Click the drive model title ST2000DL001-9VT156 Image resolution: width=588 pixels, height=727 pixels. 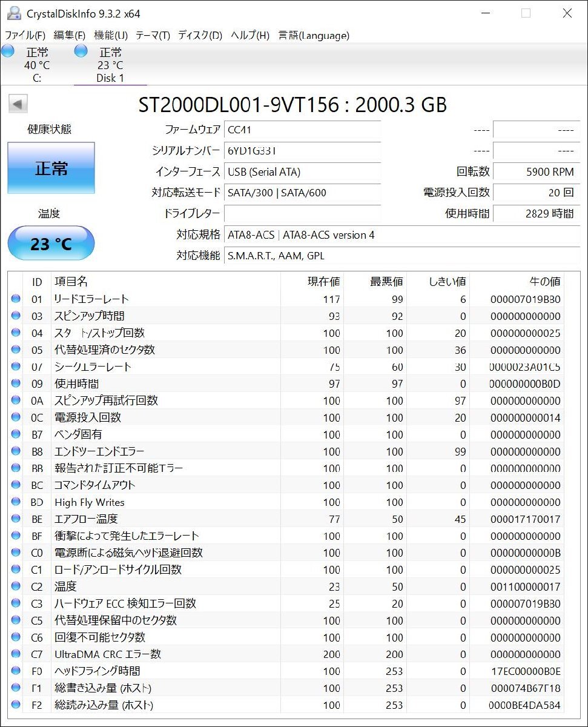[x=239, y=105]
